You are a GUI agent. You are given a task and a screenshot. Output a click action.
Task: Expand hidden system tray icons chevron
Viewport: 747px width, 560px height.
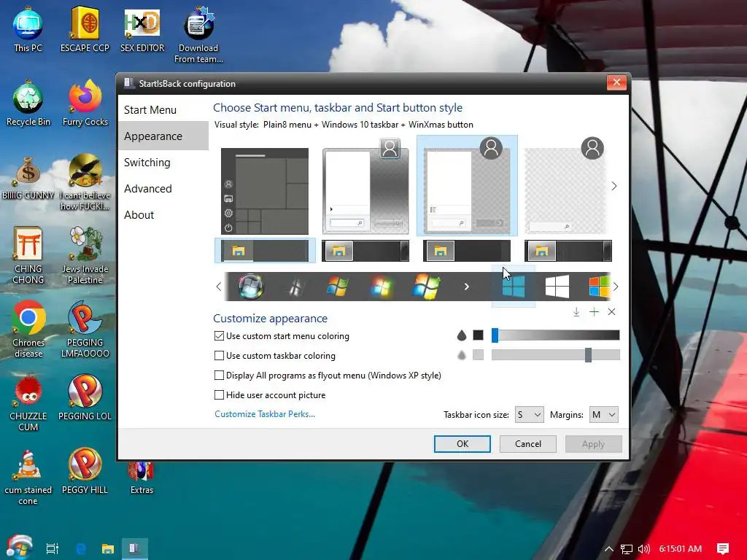(609, 549)
